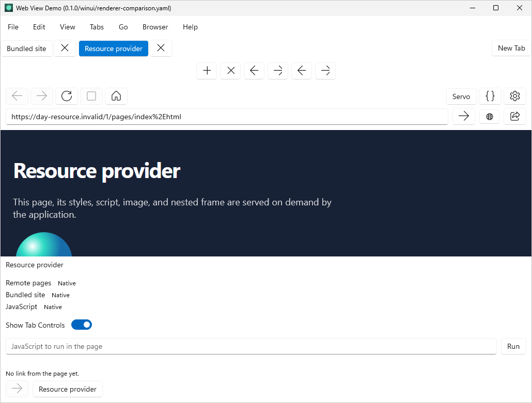This screenshot has height=403, width=532.
Task: Close the Bundled site tab
Action: click(x=65, y=48)
